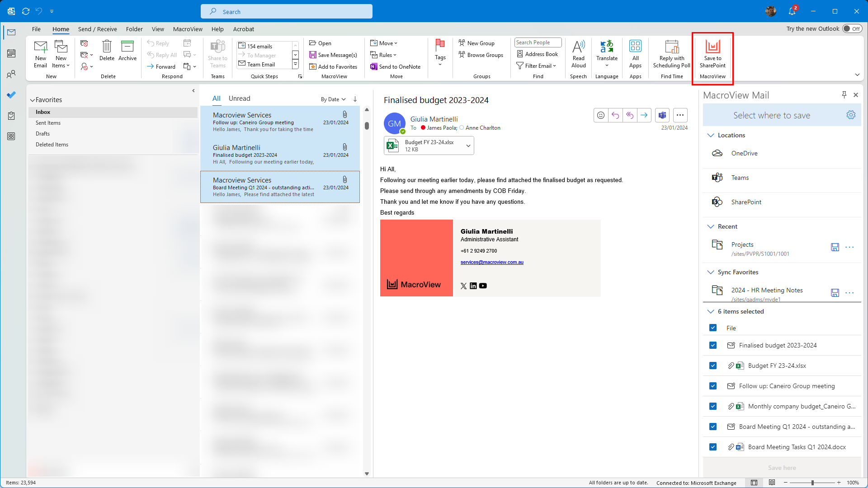Collapse the Favorites folder group

(33, 100)
